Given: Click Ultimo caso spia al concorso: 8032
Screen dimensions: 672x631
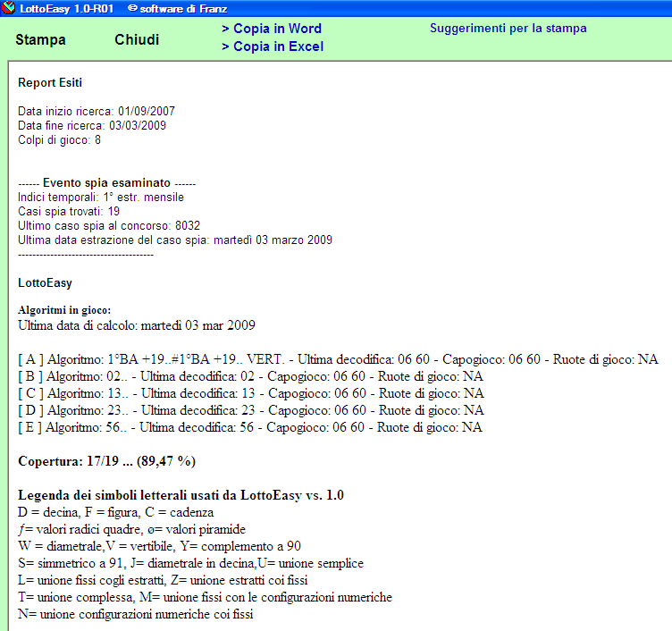Looking at the screenshot, I should (x=109, y=226).
